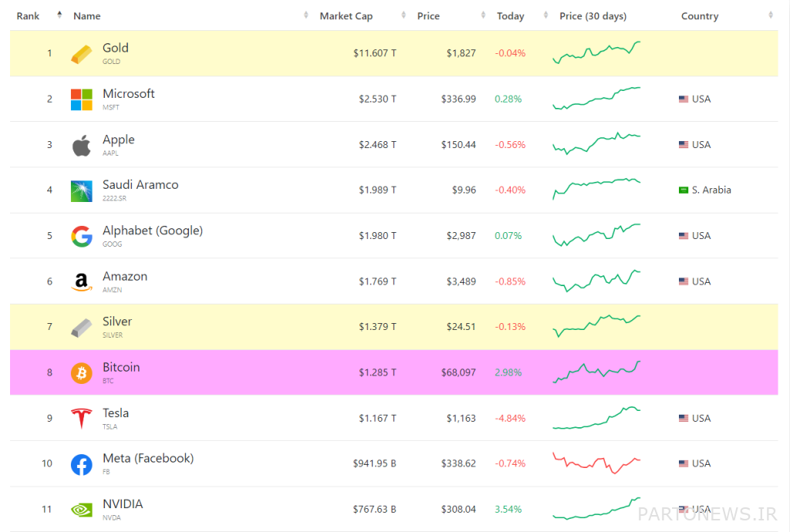The width and height of the screenshot is (790, 532).
Task: Click the USA flag in Amazon row
Action: [684, 281]
